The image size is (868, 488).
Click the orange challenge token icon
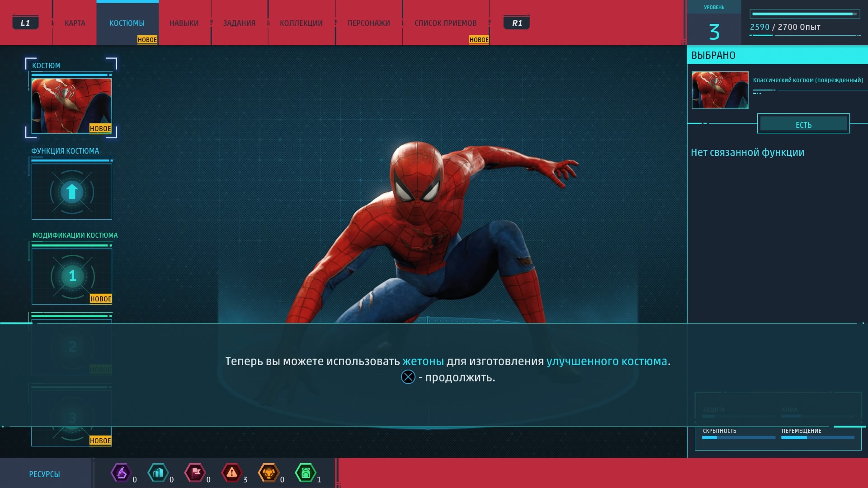pos(269,473)
